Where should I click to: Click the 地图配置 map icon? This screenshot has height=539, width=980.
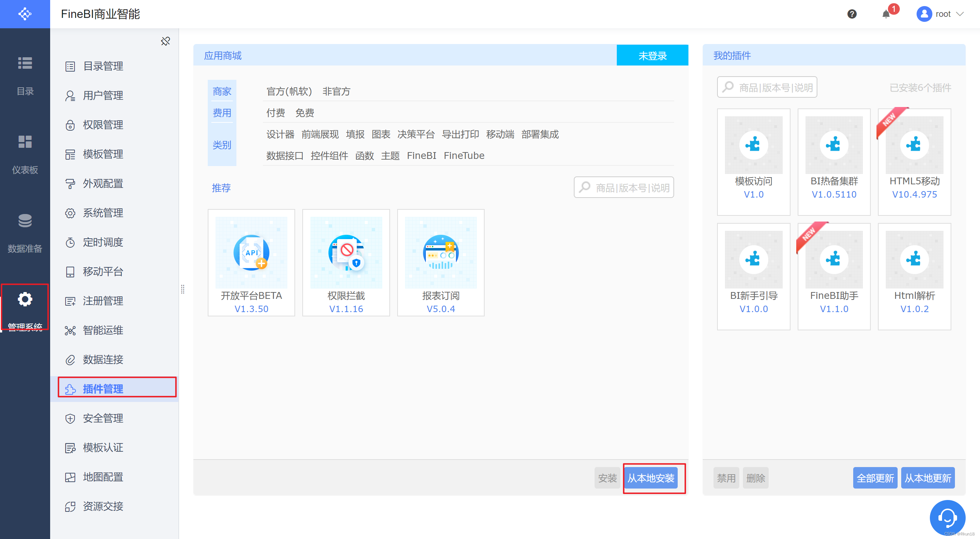[70, 477]
